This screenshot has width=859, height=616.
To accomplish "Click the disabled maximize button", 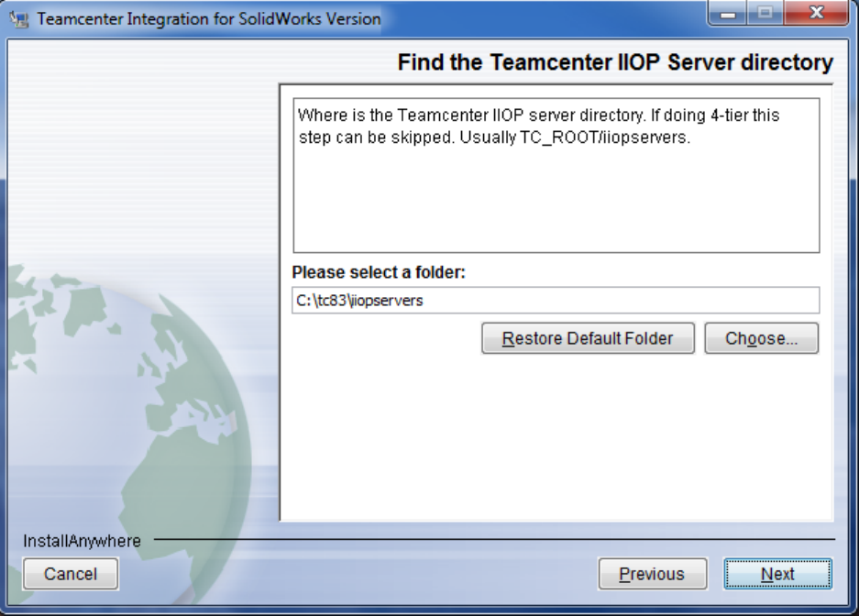I will (x=765, y=13).
